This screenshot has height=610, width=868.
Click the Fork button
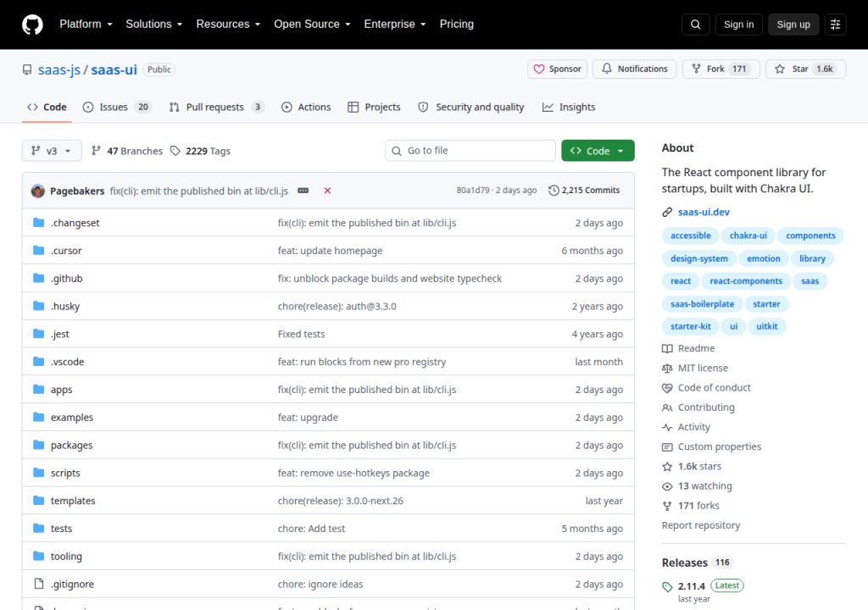click(721, 69)
